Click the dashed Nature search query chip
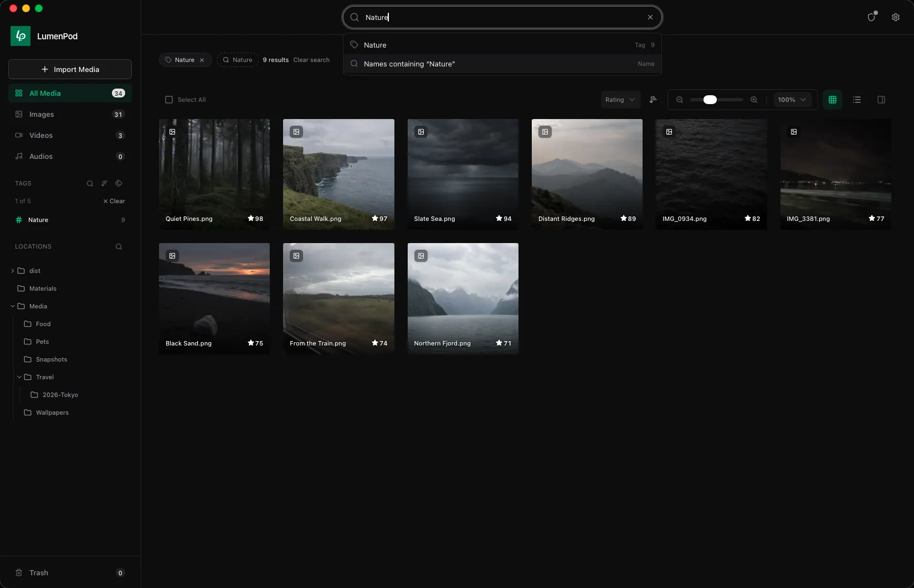This screenshot has height=588, width=914. (x=238, y=60)
